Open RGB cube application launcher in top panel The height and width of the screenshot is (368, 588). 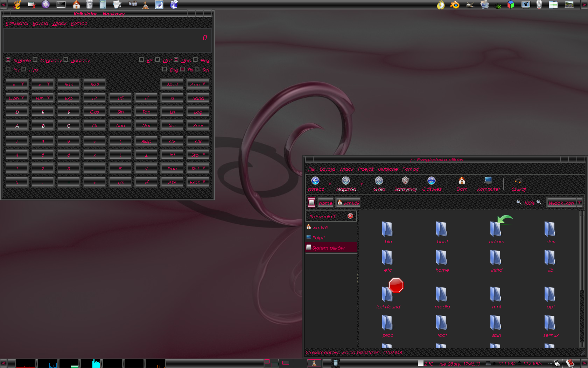coord(511,5)
